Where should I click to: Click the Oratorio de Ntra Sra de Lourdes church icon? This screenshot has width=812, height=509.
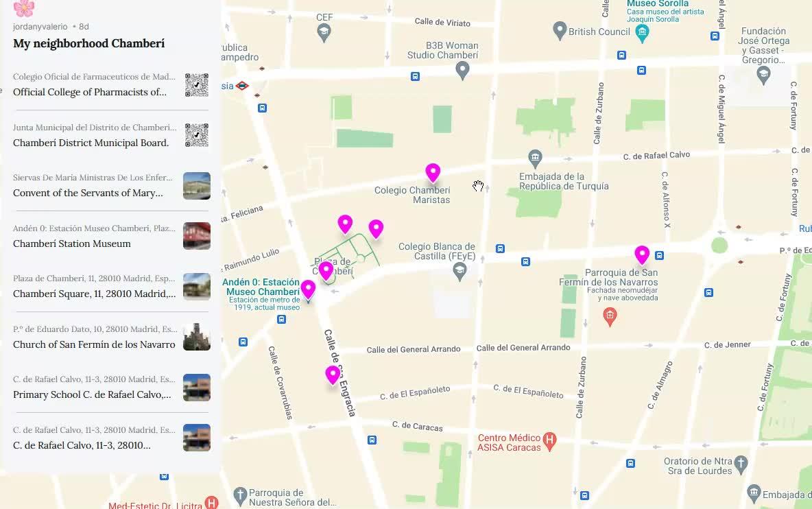[741, 465]
